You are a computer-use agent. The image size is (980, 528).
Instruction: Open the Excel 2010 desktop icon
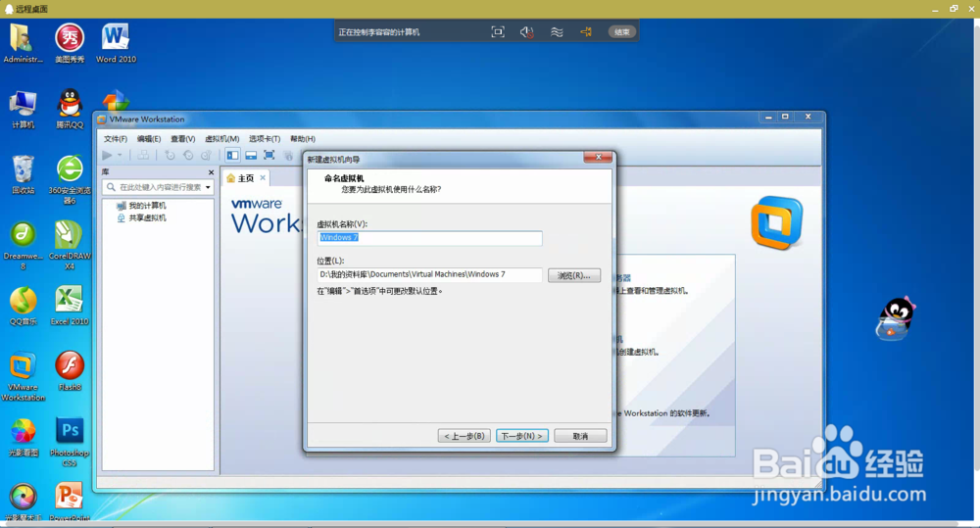click(x=70, y=307)
